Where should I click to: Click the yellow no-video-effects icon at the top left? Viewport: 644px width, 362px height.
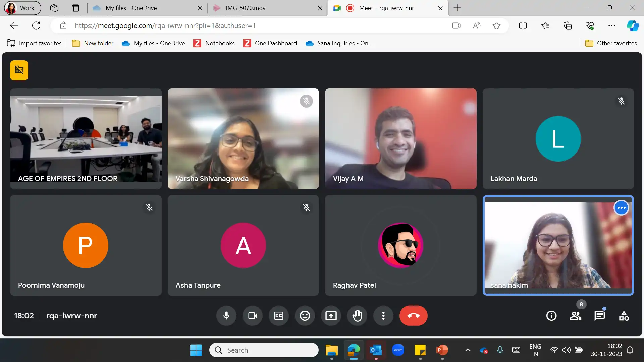pyautogui.click(x=19, y=70)
